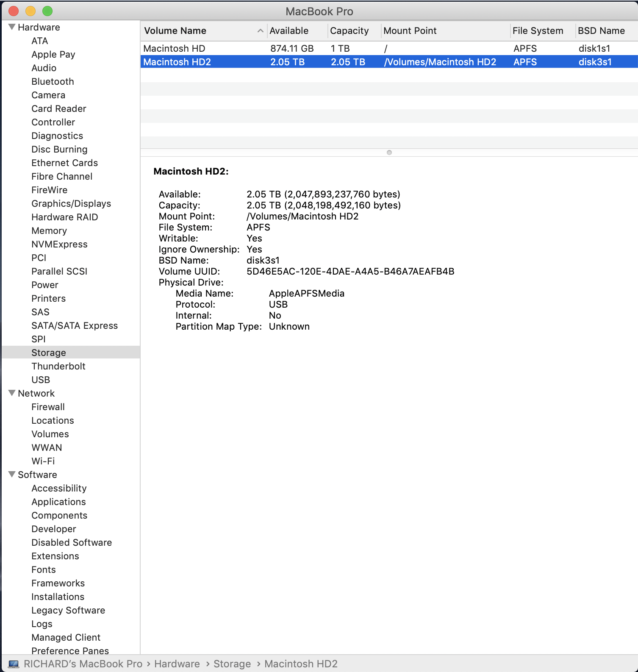Open Ethernet Cards section
The width and height of the screenshot is (638, 672).
[x=64, y=163]
